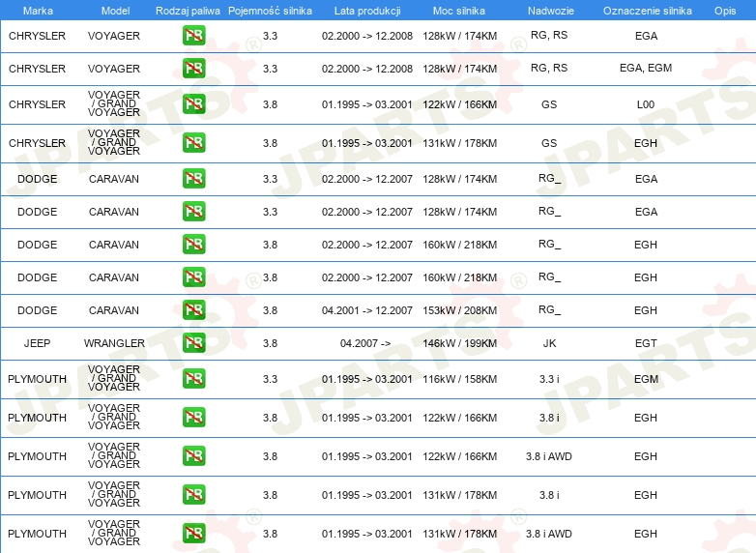Click the Marka column header
Screen dimensions: 756x553
pos(38,11)
